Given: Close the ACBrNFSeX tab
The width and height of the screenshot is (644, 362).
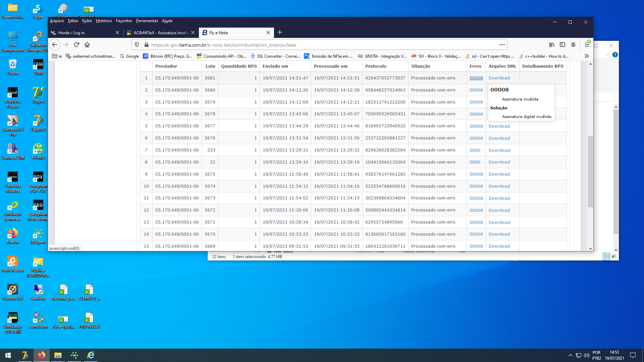Looking at the screenshot, I should [193, 33].
